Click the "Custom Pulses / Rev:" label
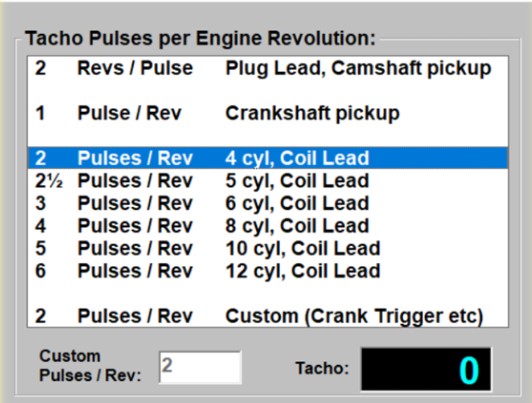This screenshot has height=403, width=532. click(x=90, y=366)
